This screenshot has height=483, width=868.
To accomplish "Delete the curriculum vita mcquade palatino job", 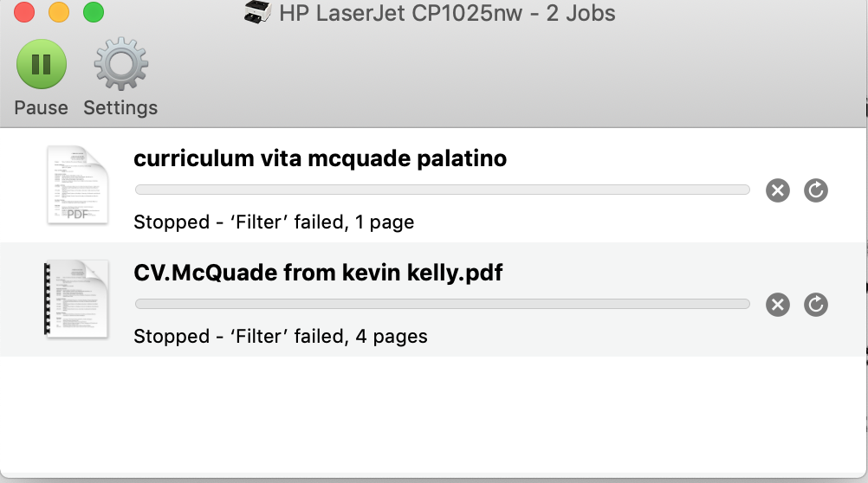I will pos(778,190).
